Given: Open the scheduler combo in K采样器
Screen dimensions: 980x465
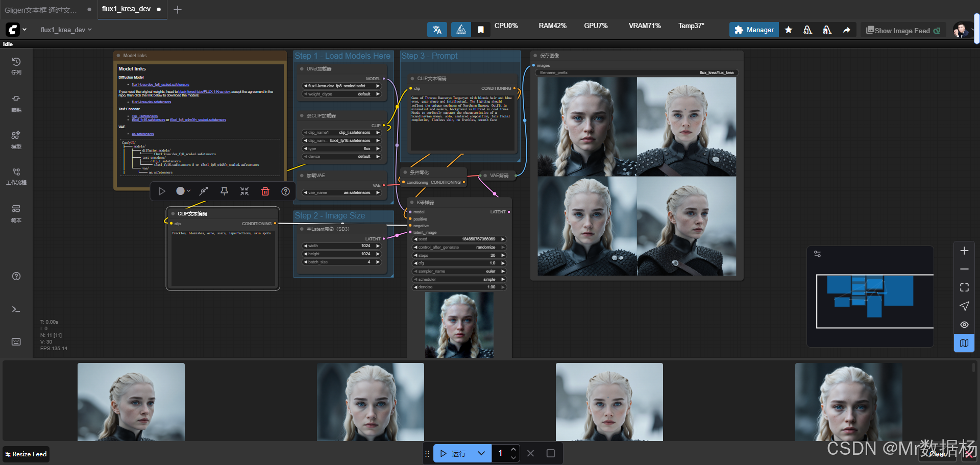Looking at the screenshot, I should [459, 279].
